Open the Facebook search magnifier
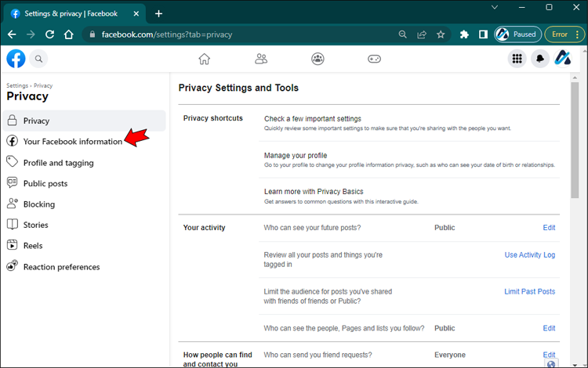This screenshot has height=368, width=588. click(38, 59)
